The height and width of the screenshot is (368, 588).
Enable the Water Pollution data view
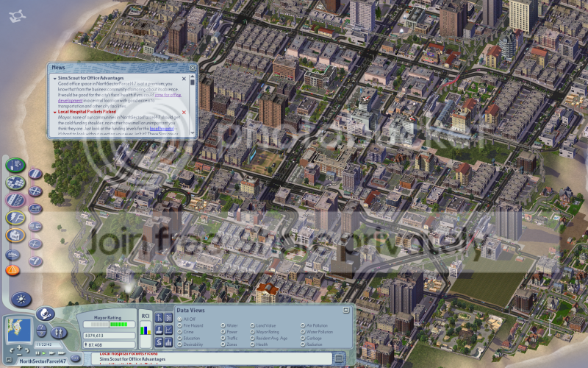[303, 332]
